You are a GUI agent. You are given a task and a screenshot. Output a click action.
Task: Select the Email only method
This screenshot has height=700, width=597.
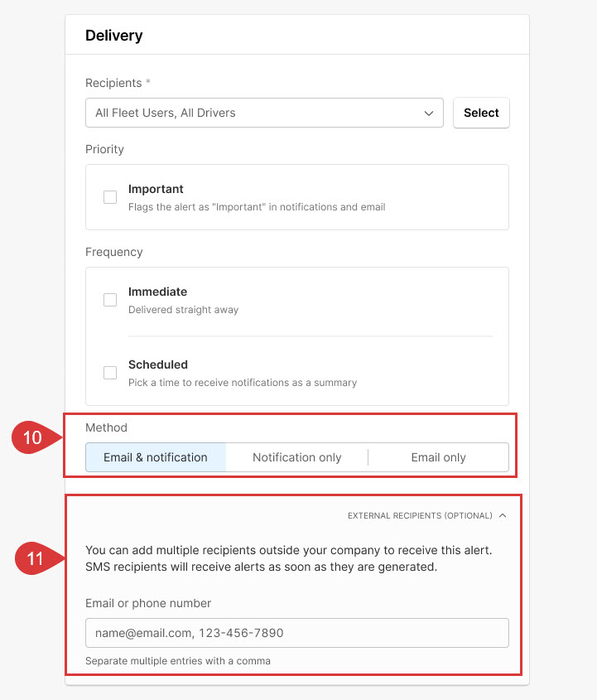(438, 457)
